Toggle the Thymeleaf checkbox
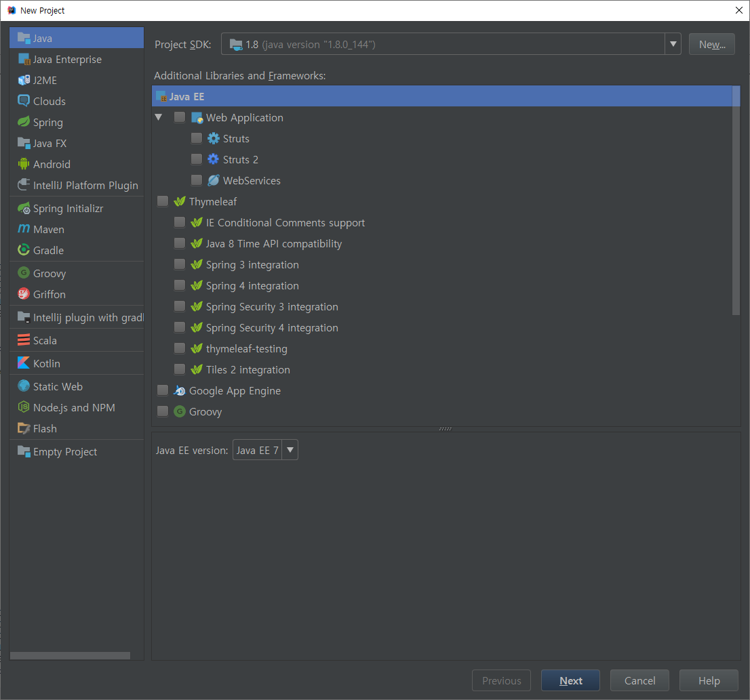 163,201
